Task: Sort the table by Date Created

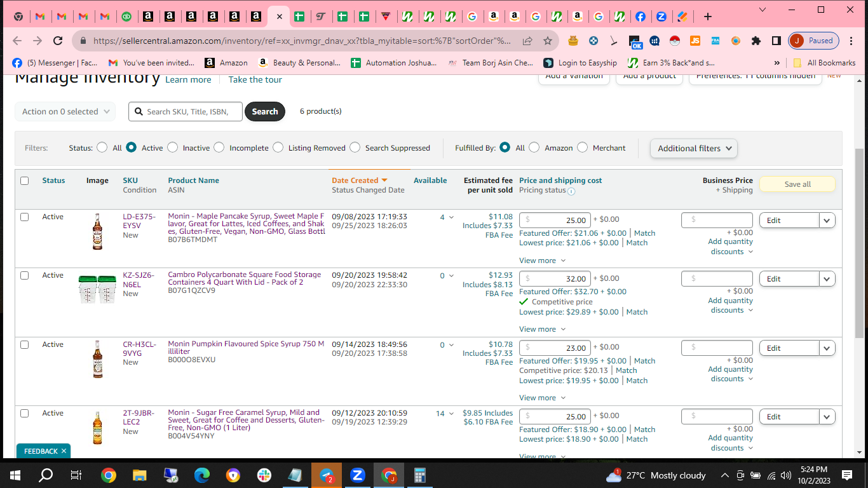Action: click(360, 180)
